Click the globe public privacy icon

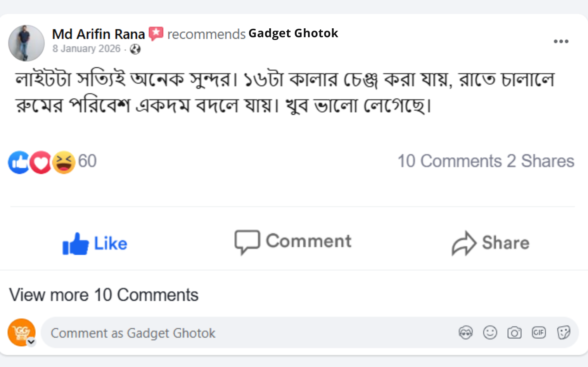(x=135, y=49)
